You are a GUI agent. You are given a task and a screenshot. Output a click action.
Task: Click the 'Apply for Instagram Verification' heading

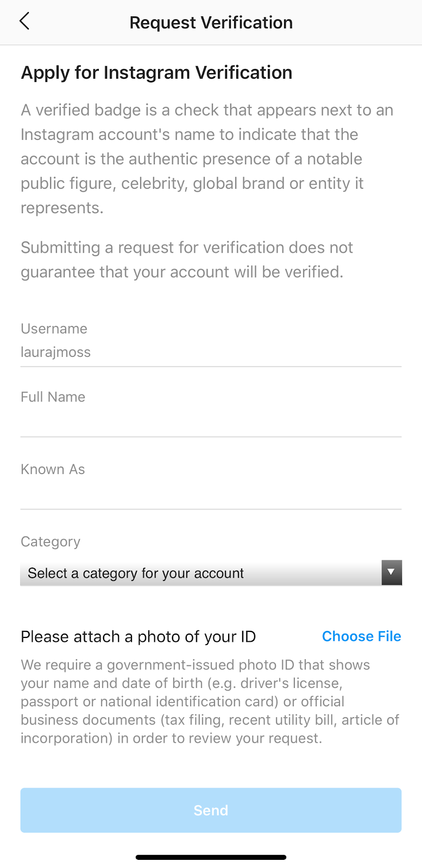coord(156,73)
